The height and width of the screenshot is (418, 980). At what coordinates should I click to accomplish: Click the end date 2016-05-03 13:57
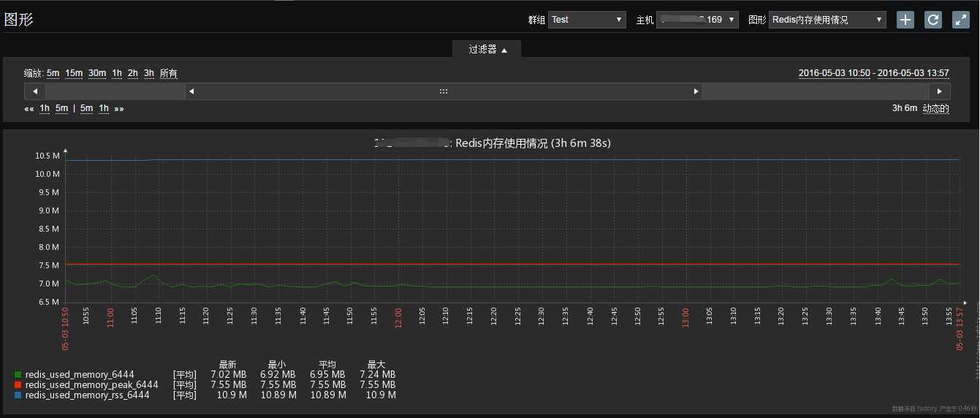coord(913,73)
